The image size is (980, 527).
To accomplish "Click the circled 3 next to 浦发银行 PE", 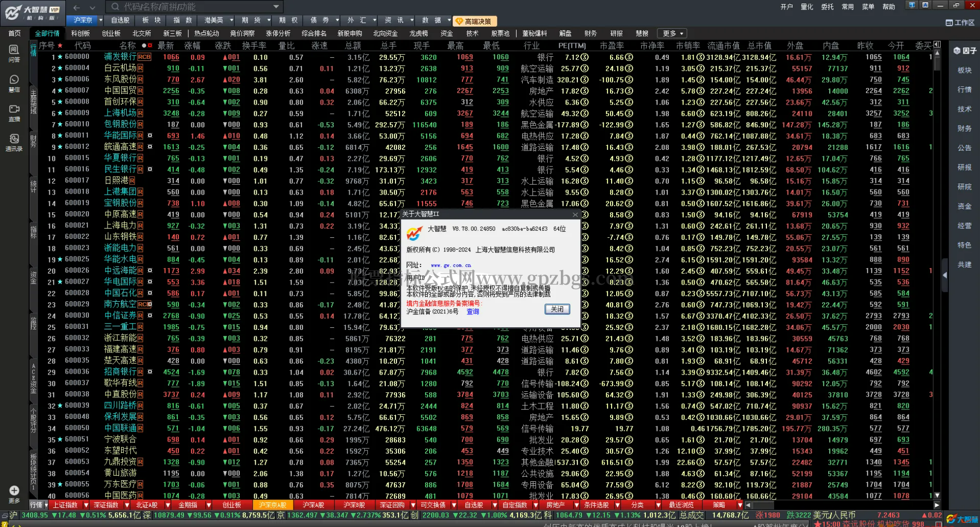I will coord(584,57).
